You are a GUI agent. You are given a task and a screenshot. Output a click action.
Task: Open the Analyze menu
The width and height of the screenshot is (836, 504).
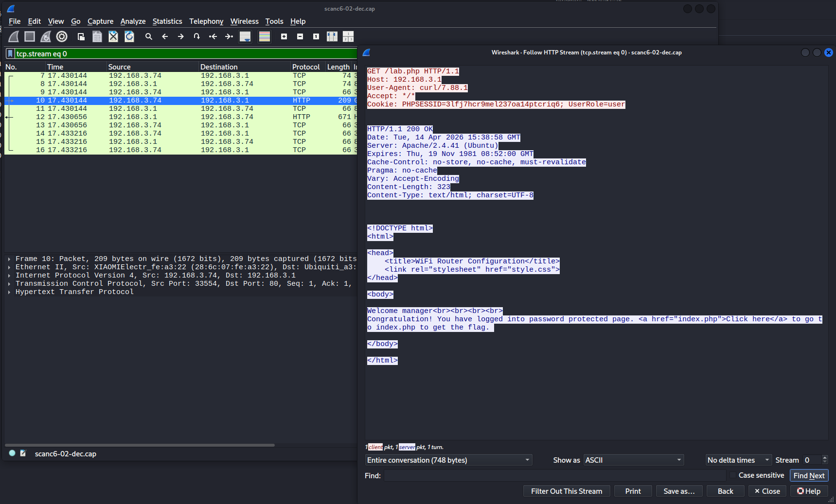pyautogui.click(x=133, y=21)
